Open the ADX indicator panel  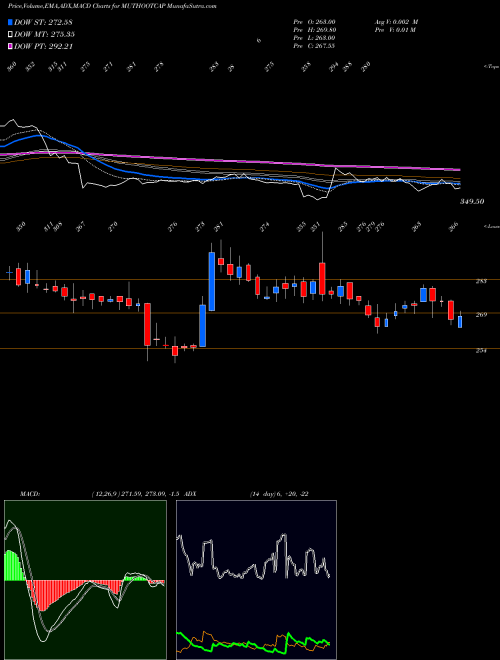coord(256,580)
